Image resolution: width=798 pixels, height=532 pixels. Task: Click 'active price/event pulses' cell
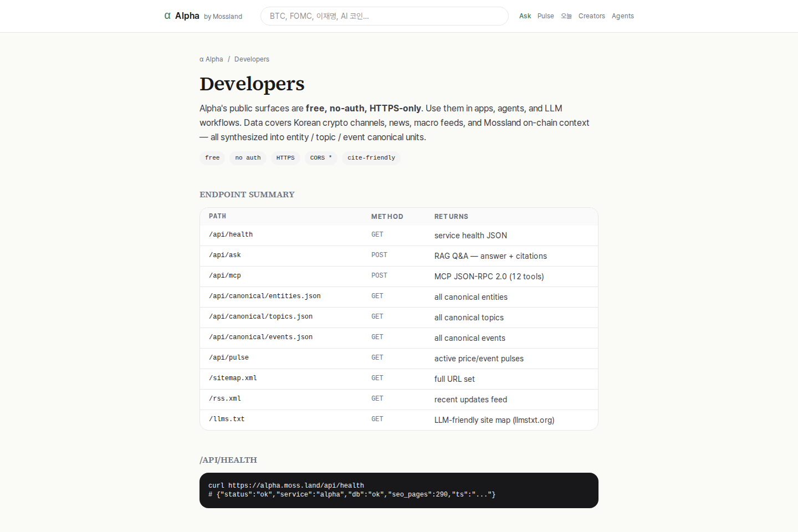pos(479,359)
